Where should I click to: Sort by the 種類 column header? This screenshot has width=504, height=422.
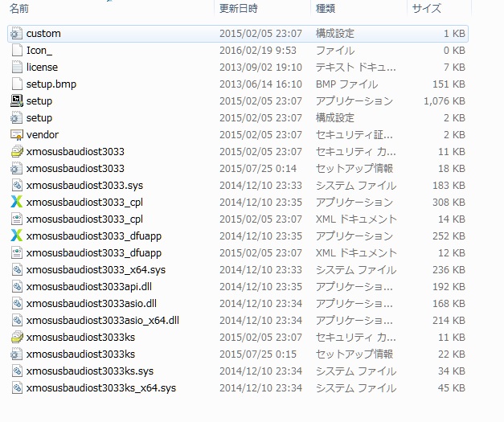(x=326, y=8)
